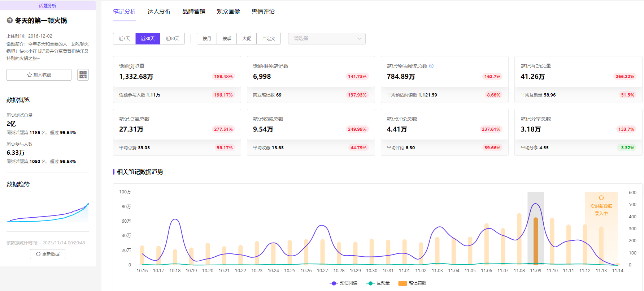Image resolution: width=644 pixels, height=291 pixels.
Task: Choose 按季 period option
Action: [227, 39]
